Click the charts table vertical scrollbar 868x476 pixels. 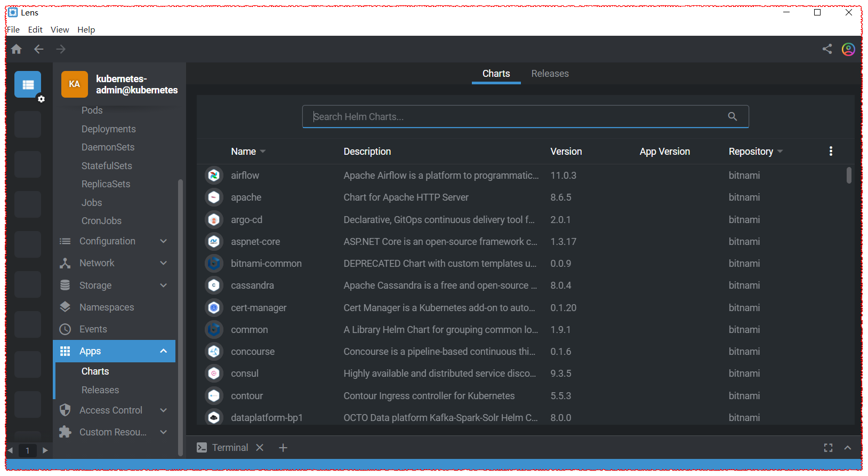pos(849,175)
